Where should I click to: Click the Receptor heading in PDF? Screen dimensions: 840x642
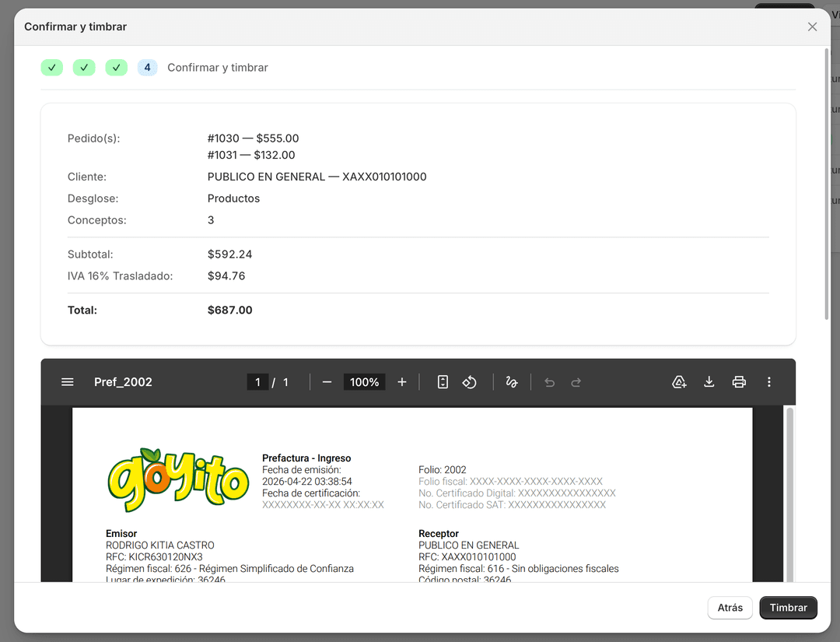pos(438,534)
